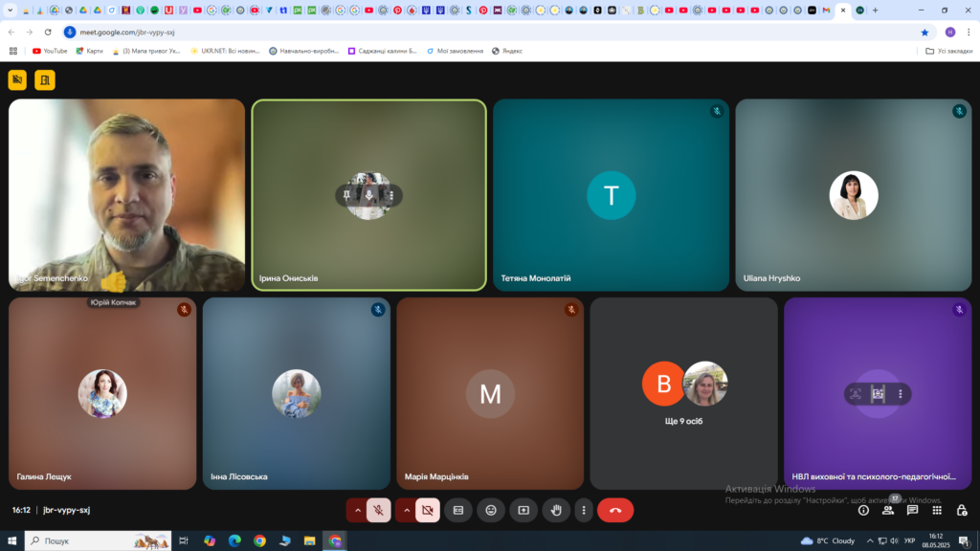Open more options three-dot menu in control bar
The image size is (980, 551).
(x=584, y=511)
